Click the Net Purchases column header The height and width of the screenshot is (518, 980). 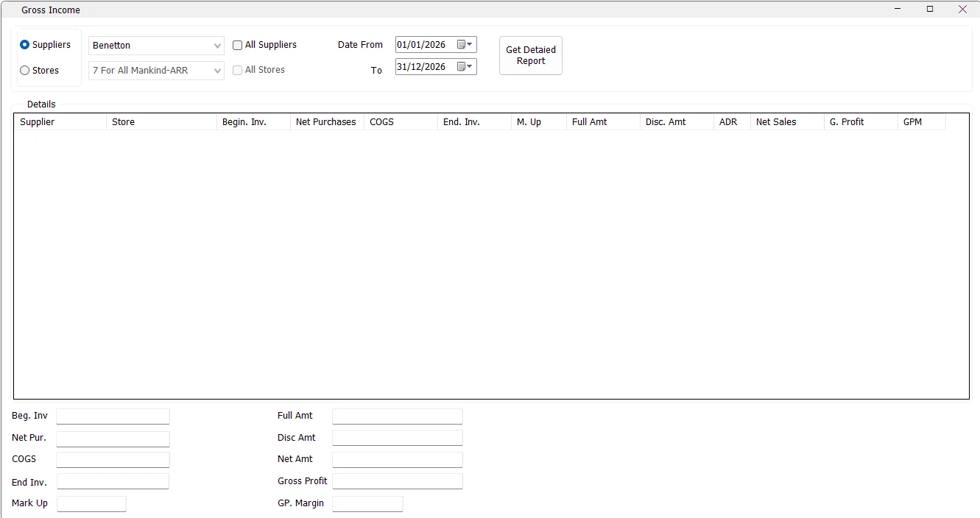coord(328,122)
